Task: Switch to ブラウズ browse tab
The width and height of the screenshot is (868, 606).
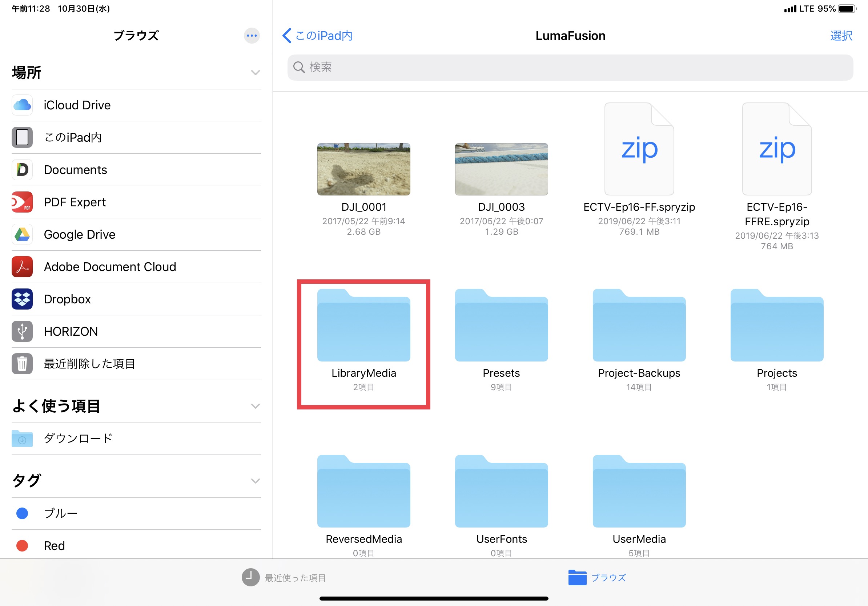Action: click(x=597, y=577)
